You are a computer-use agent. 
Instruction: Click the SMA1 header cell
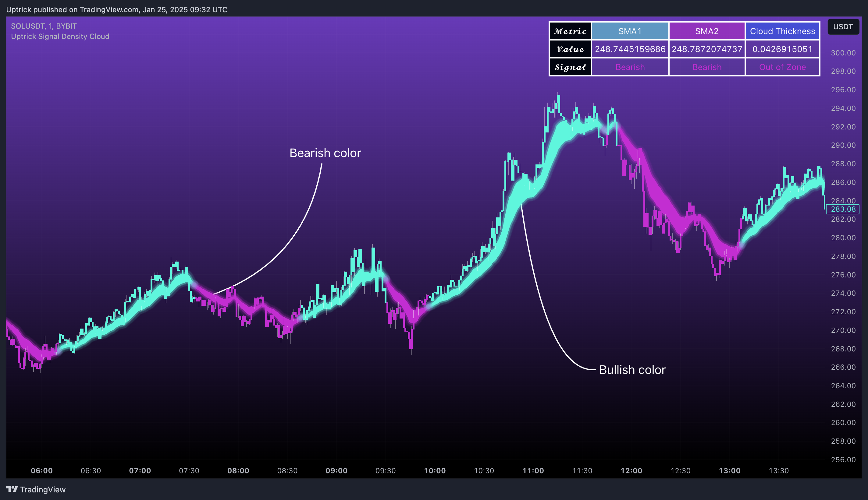point(630,31)
